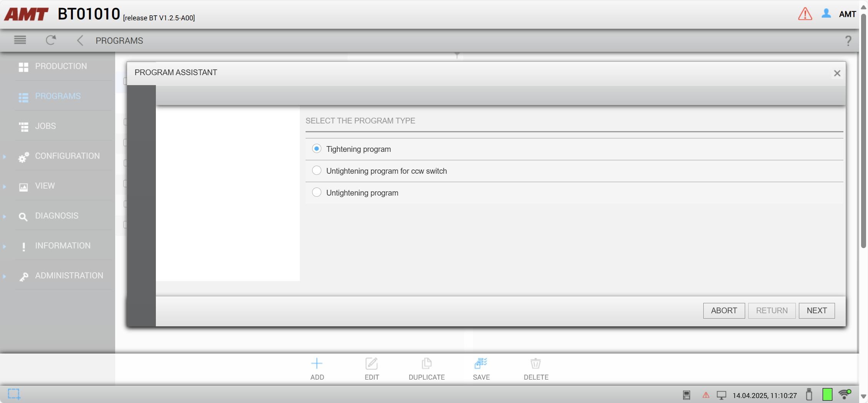Screen dimensions: 868x403
Task: Click the EDIT pencil icon
Action: 372,363
